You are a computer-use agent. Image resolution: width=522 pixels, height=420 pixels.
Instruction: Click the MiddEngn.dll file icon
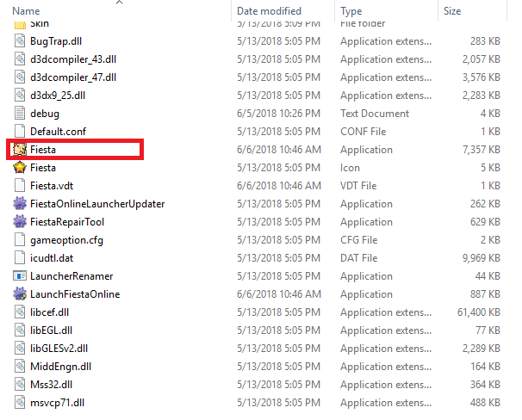click(x=20, y=367)
